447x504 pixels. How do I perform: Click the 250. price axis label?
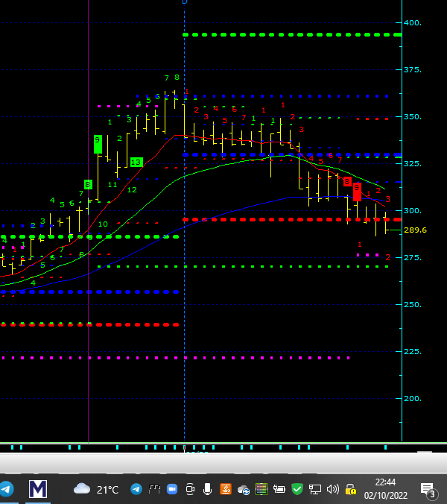tap(413, 304)
